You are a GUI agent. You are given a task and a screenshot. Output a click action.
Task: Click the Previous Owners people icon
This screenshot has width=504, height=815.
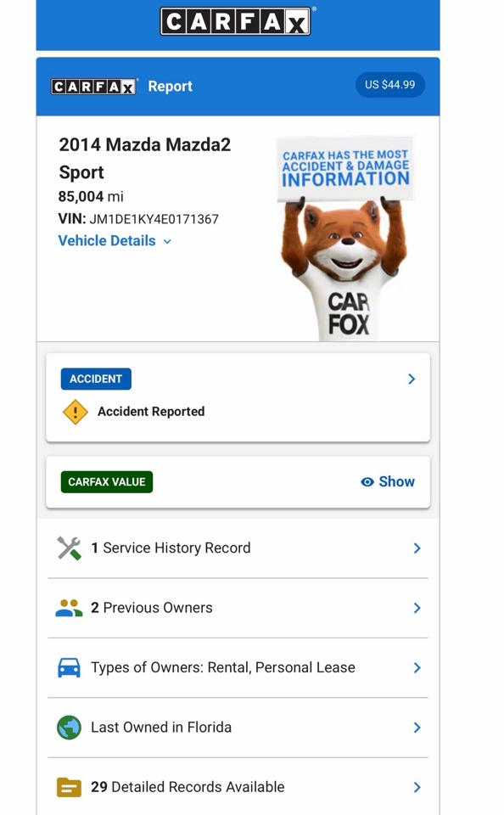click(69, 608)
